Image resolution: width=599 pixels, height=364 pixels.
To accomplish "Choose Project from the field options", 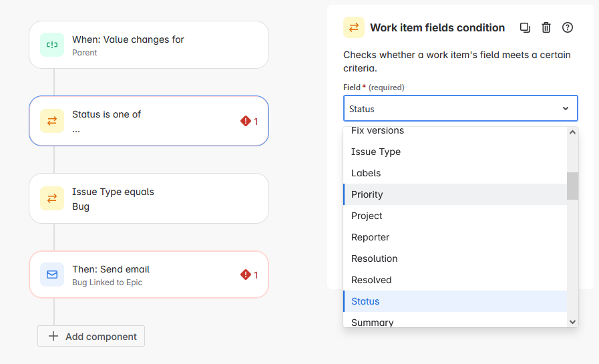I will (x=455, y=216).
